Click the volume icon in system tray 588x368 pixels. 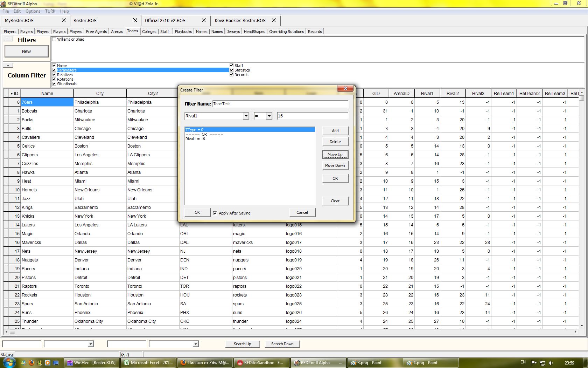[x=551, y=363]
